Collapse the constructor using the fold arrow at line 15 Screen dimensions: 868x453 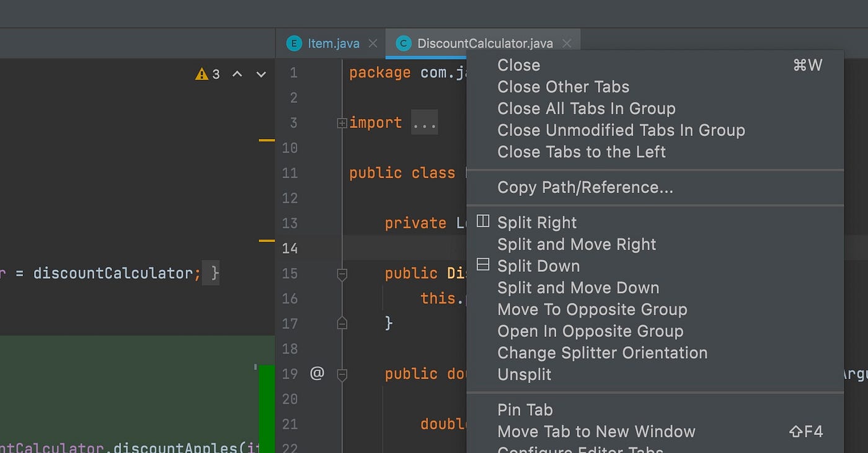pos(342,273)
